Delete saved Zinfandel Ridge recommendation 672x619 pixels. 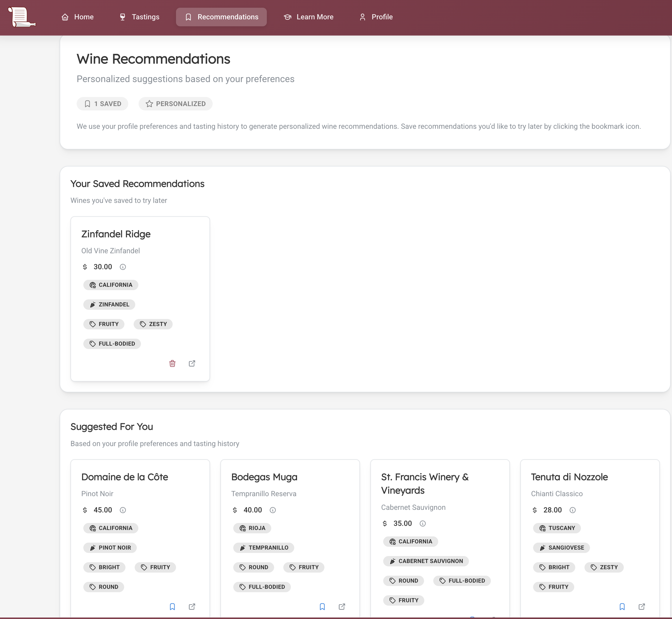pyautogui.click(x=172, y=364)
